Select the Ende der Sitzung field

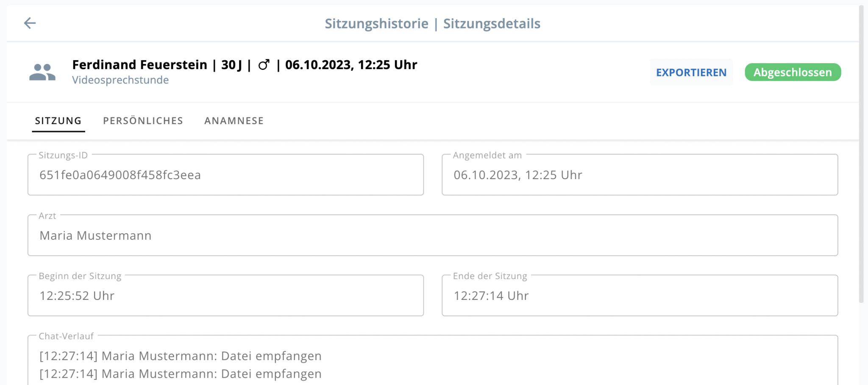pyautogui.click(x=640, y=295)
